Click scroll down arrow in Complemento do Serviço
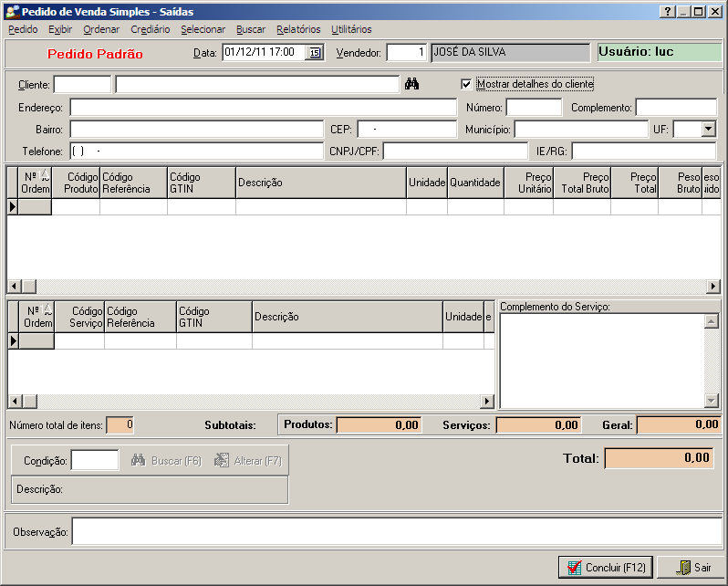This screenshot has height=586, width=728. point(712,401)
